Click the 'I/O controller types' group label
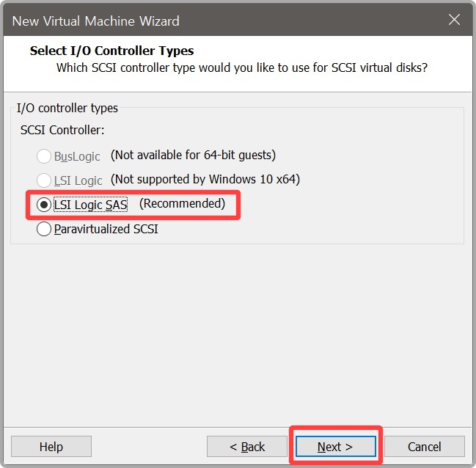The image size is (476, 468). click(67, 108)
